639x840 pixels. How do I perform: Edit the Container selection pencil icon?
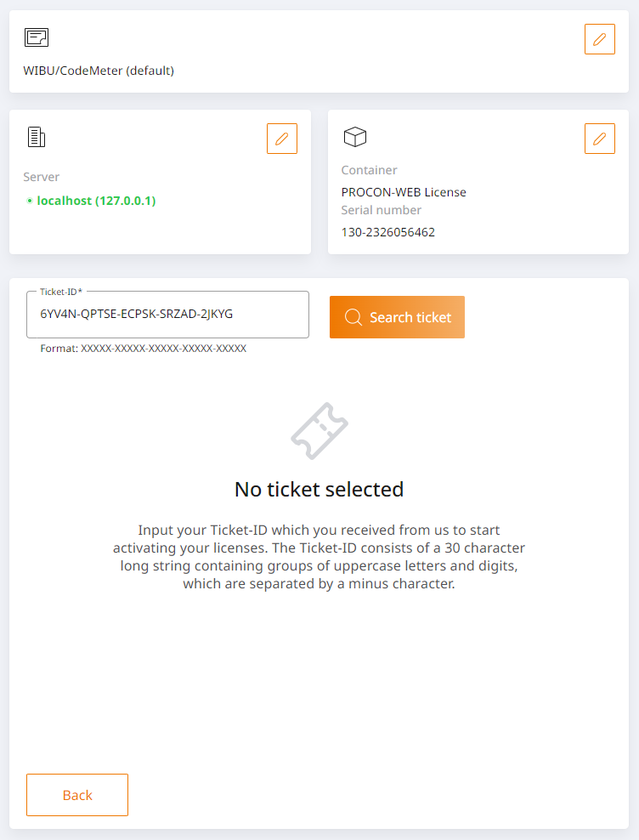[x=599, y=139]
